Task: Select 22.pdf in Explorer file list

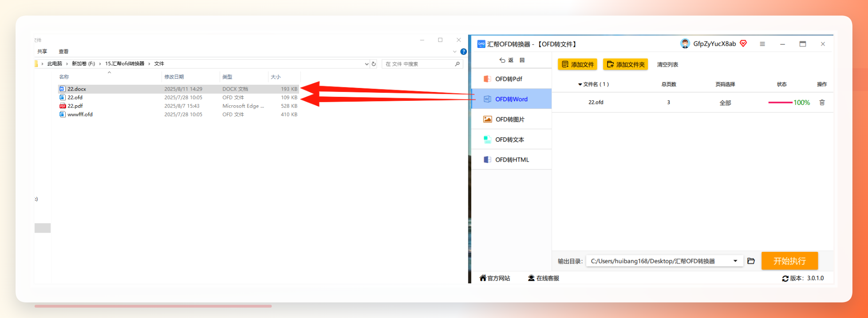Action: point(178,106)
